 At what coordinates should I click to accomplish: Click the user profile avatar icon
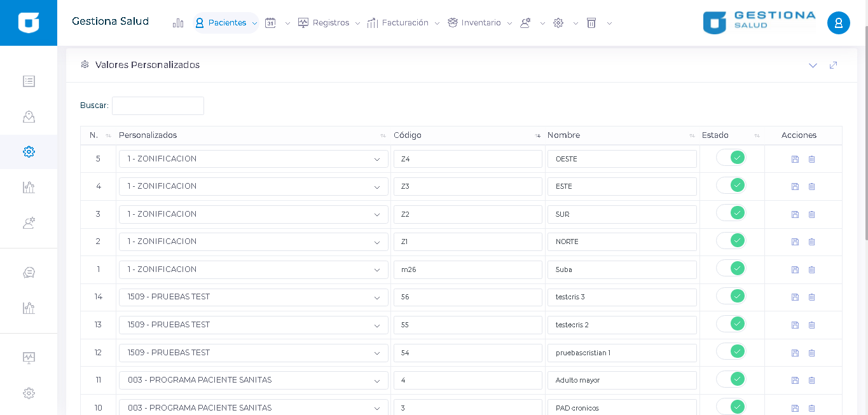point(838,23)
